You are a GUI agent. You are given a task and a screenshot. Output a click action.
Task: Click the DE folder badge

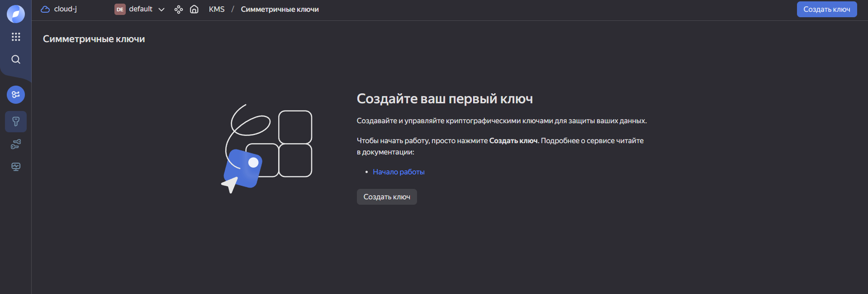click(120, 9)
